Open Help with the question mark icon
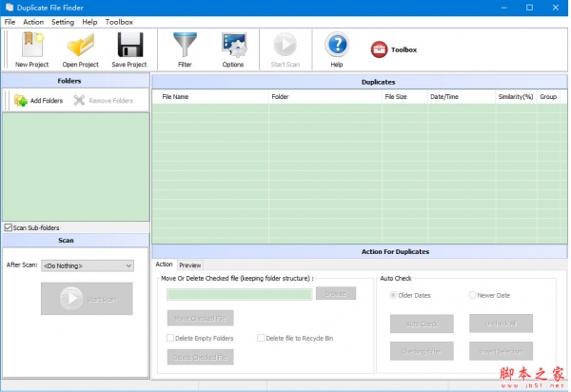This screenshot has width=571, height=392. coord(337,45)
